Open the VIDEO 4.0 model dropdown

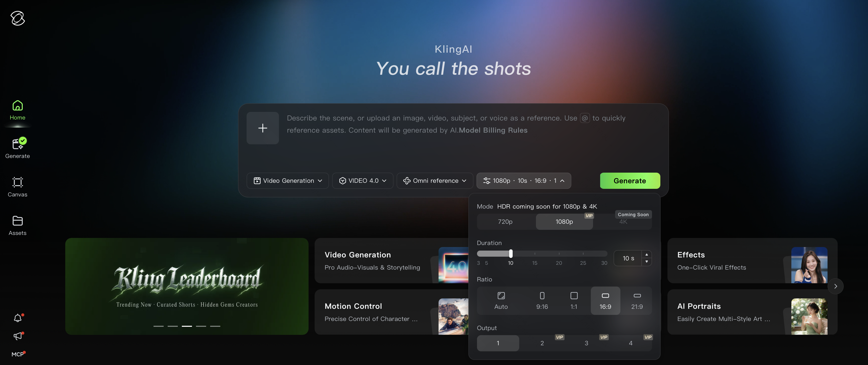click(x=363, y=181)
